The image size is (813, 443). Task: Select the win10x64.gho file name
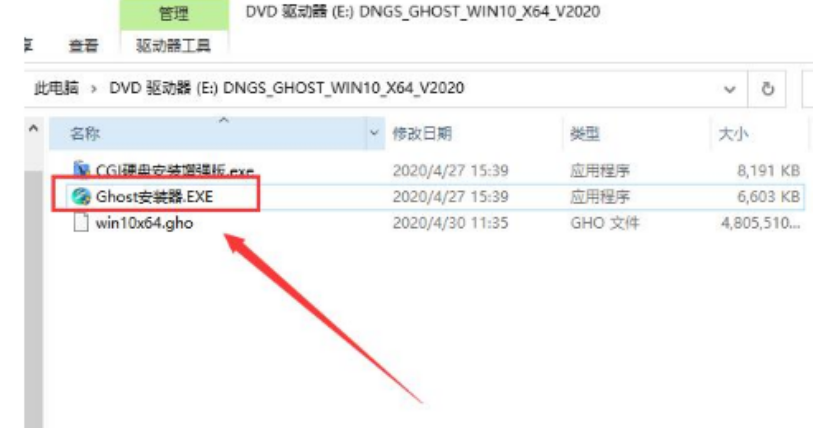click(145, 224)
